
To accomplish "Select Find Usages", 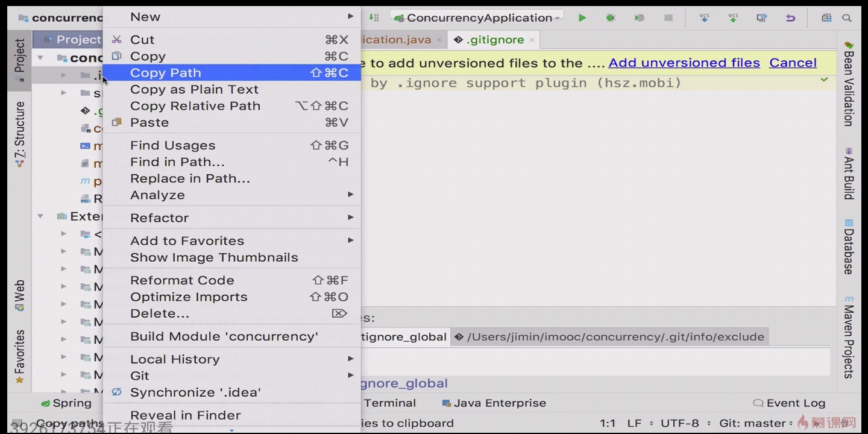I will [232, 145].
